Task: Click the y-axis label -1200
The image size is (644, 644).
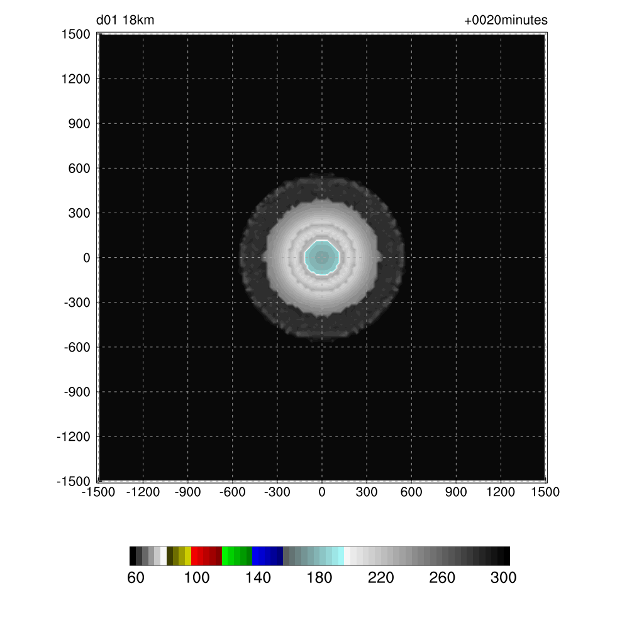Action: tap(74, 436)
